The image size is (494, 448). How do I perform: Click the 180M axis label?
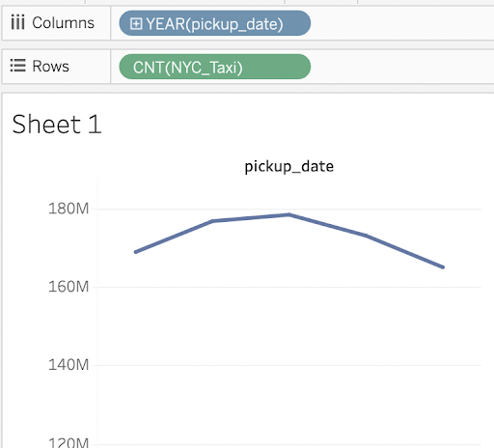69,209
